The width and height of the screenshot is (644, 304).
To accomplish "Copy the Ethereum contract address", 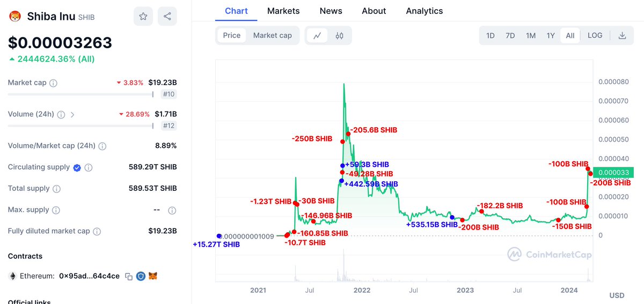I will [129, 277].
